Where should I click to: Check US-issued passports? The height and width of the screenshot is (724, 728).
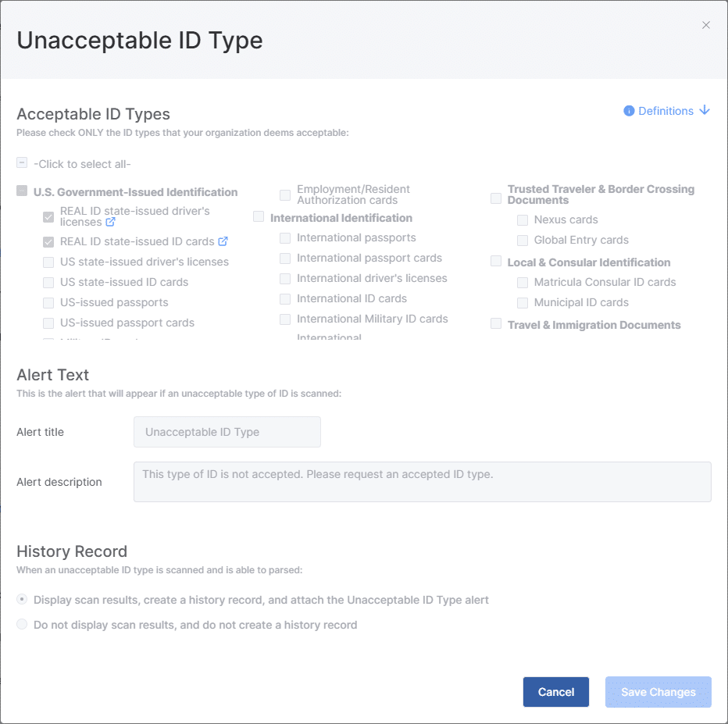[x=48, y=303]
